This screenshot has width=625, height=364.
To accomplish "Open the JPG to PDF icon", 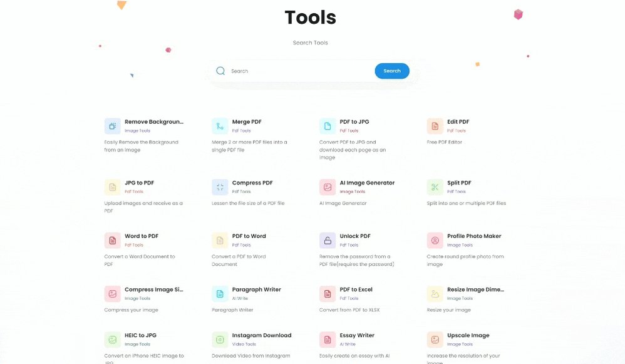I will [112, 187].
